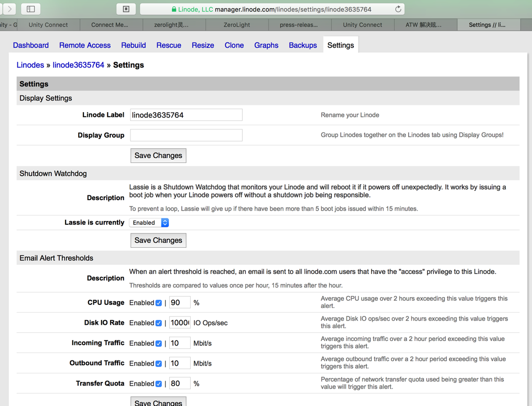
Task: Click the Reader view icon near address bar
Action: point(126,9)
